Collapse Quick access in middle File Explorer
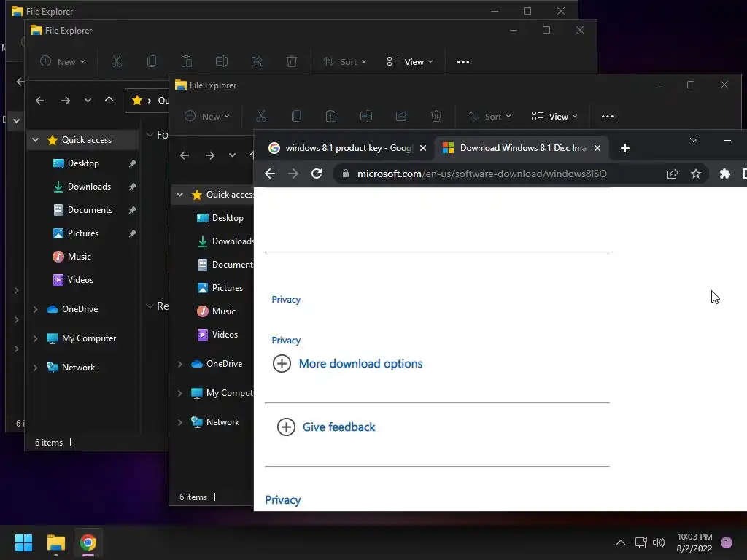 [x=35, y=140]
